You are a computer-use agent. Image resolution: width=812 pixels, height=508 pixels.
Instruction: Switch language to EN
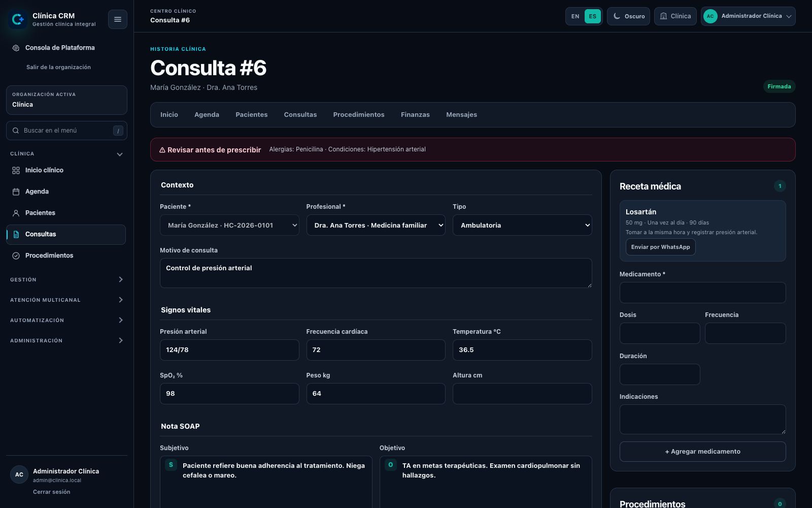point(575,16)
